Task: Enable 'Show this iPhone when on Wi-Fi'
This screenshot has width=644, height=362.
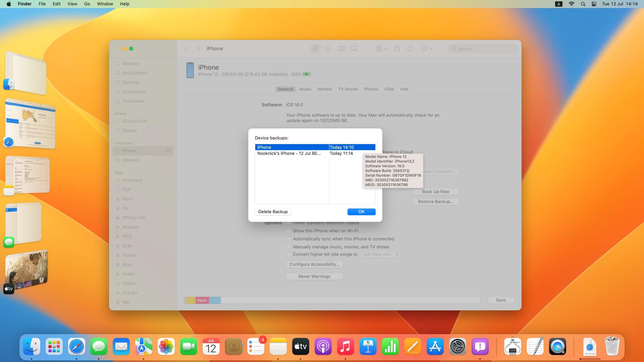Action: point(289,231)
